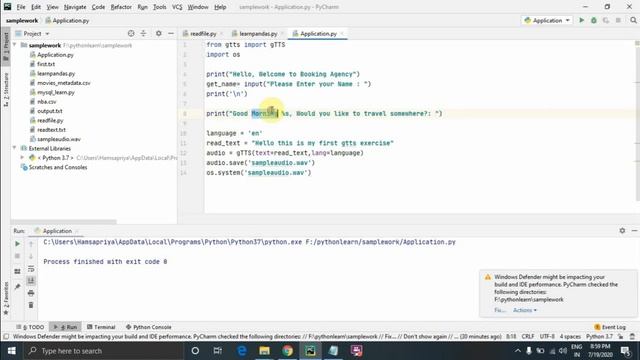
Task: Open Microsoft Edge from taskbar
Action: 242,351
